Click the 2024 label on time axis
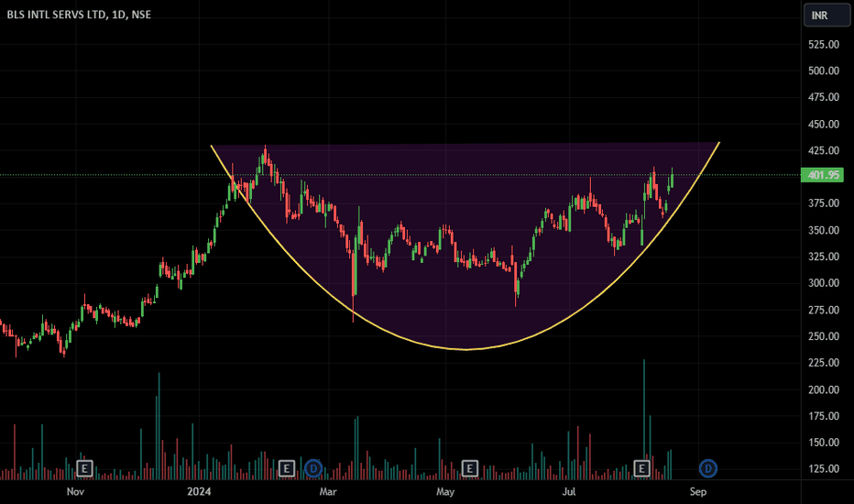The width and height of the screenshot is (854, 504). [x=199, y=491]
